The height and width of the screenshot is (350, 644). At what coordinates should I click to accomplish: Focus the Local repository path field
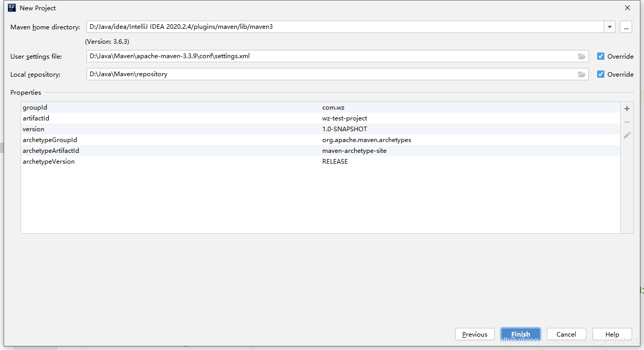(337, 74)
